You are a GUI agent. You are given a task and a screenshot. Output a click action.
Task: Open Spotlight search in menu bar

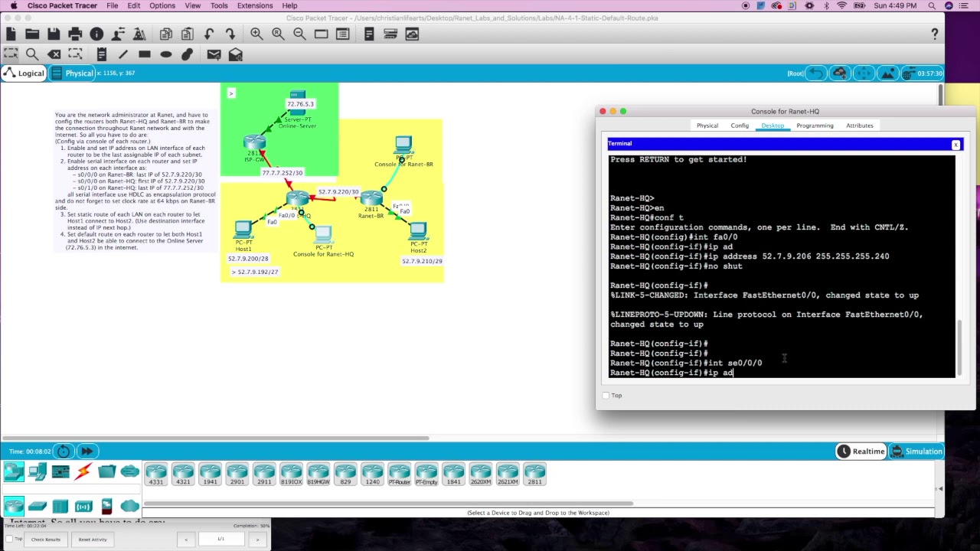pos(932,5)
